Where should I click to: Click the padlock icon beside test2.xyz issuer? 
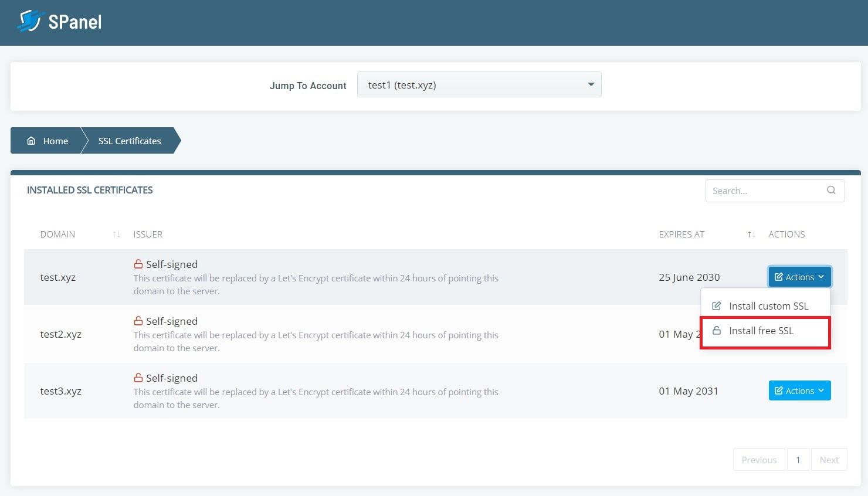click(138, 321)
